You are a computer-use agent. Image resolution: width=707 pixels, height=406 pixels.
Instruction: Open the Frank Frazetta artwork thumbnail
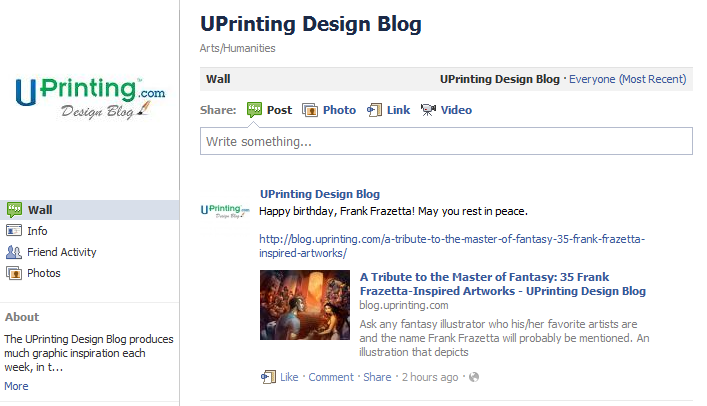click(305, 305)
